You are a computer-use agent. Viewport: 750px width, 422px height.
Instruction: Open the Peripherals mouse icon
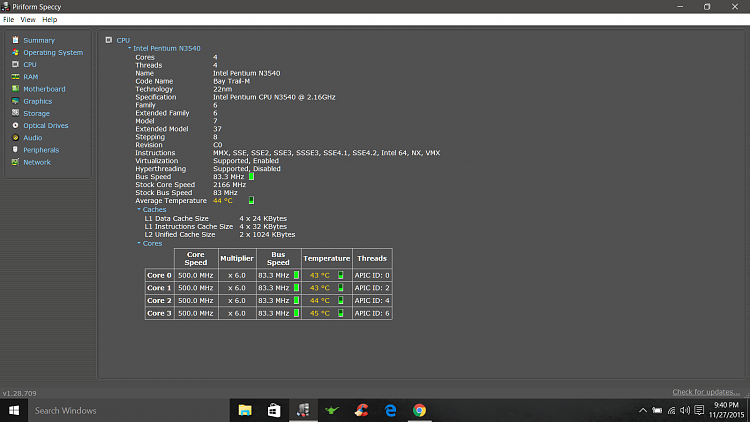click(x=15, y=150)
